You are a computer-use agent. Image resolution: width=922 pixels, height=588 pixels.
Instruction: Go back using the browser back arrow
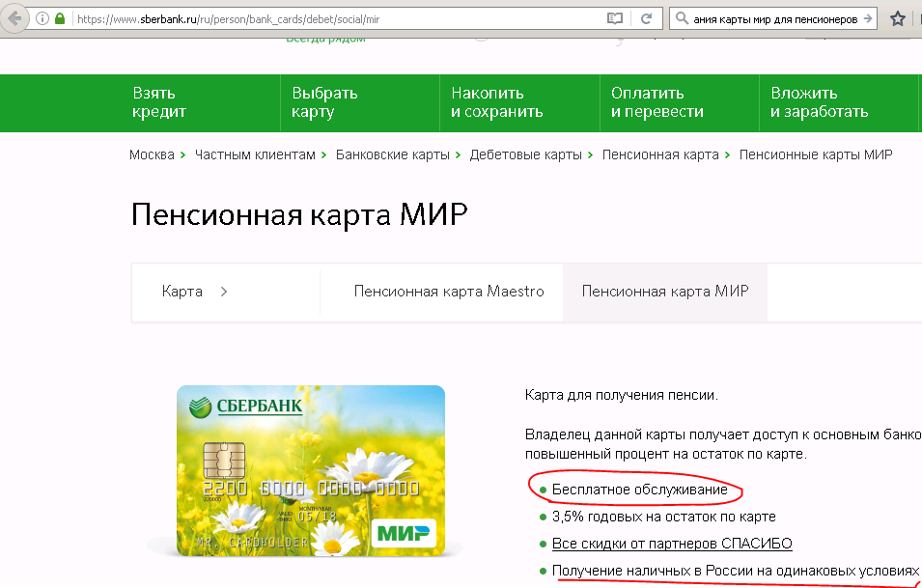tap(14, 18)
